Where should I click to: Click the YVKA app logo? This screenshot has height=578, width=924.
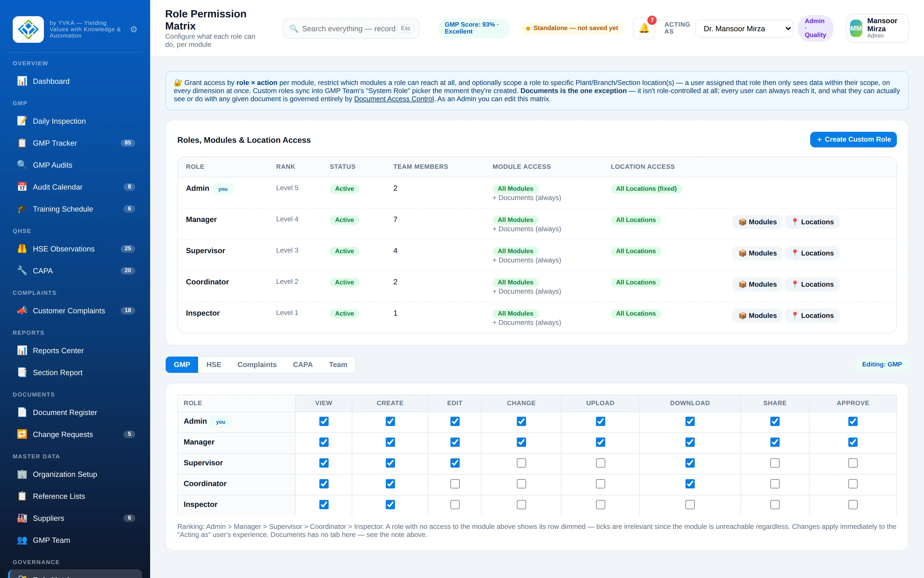(x=28, y=29)
